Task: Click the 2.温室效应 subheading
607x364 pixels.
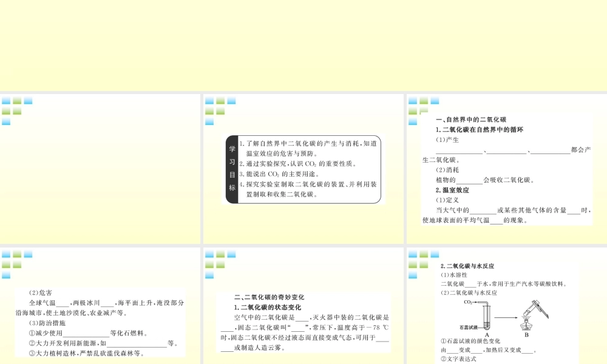Action: point(452,190)
